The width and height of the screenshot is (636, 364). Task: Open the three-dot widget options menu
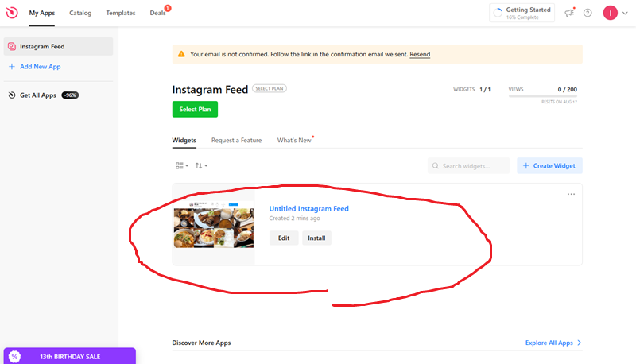tap(571, 194)
